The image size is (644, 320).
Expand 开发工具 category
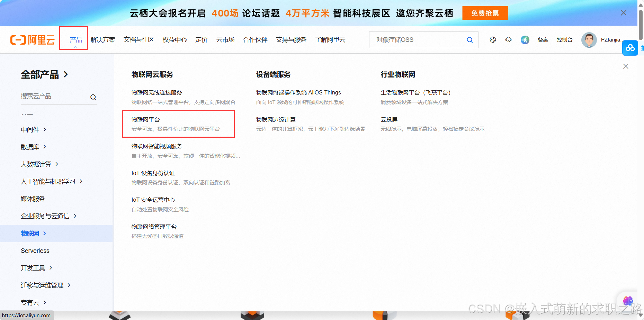point(36,268)
